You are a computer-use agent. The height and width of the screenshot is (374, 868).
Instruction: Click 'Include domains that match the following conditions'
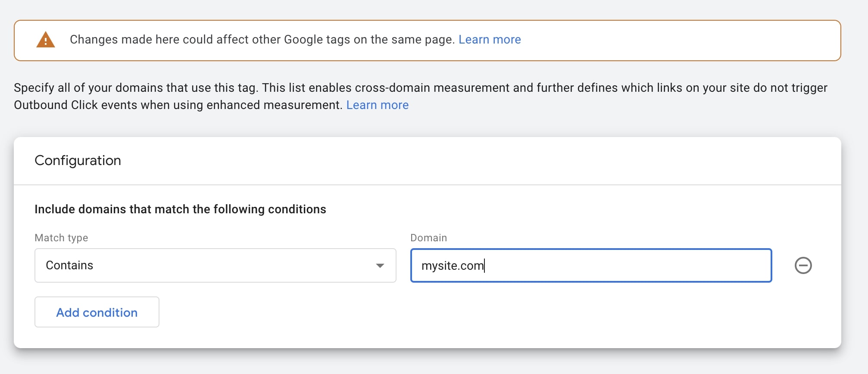coord(180,209)
